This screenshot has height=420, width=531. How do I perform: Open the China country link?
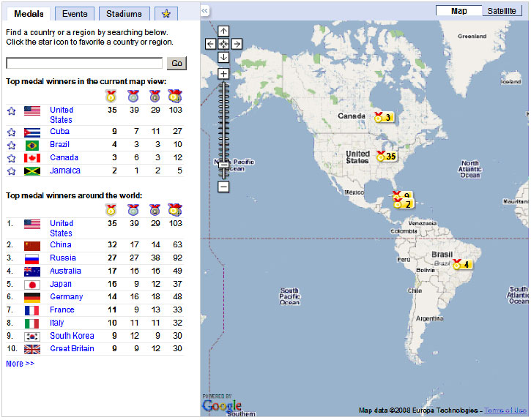61,244
